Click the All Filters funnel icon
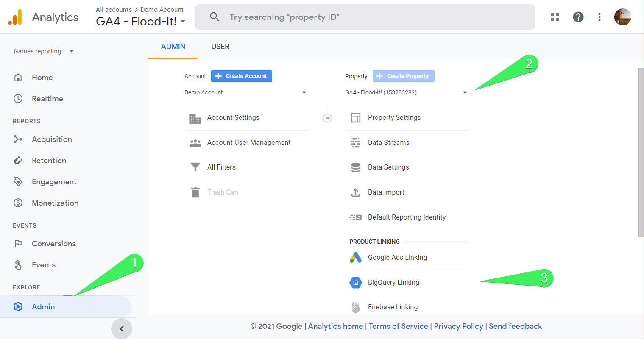Viewport: 644px width, 339px height. 195,167
